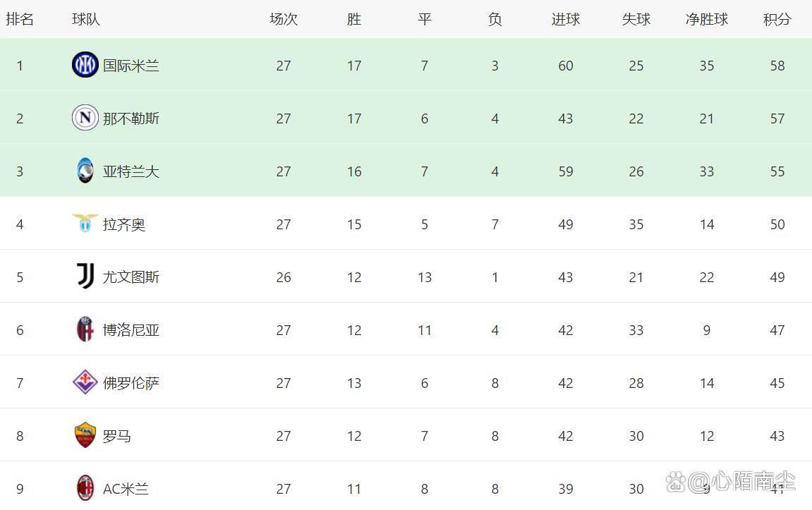This screenshot has height=510, width=812.
Task: Click the 场次 header label
Action: point(284,19)
